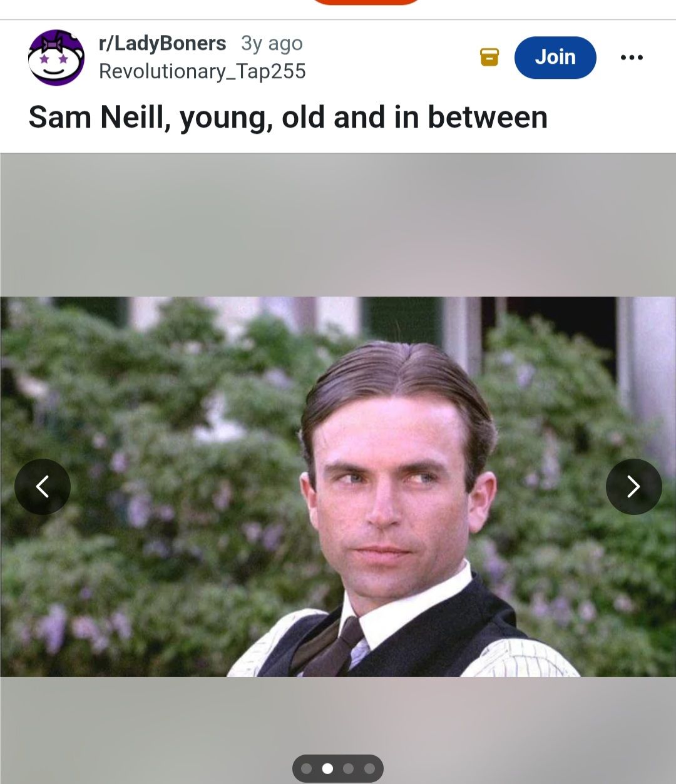Jump to the first gallery dot
This screenshot has width=676, height=784.
pyautogui.click(x=307, y=768)
